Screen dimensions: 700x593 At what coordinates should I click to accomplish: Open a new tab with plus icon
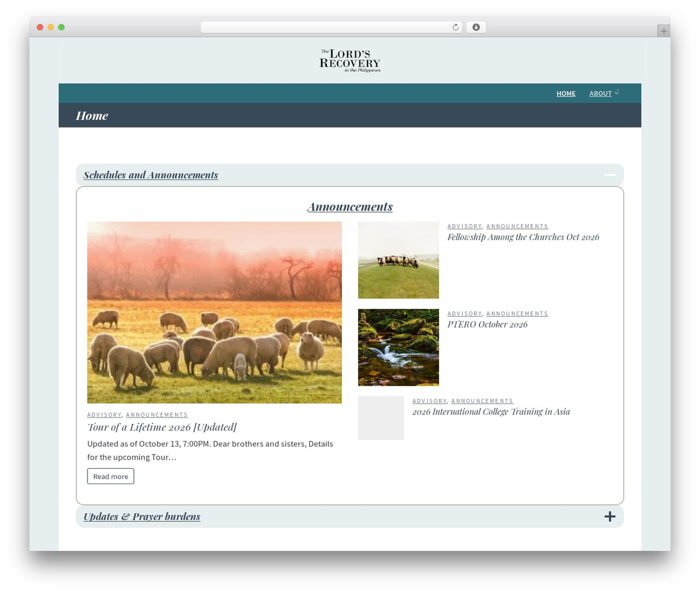click(x=663, y=31)
